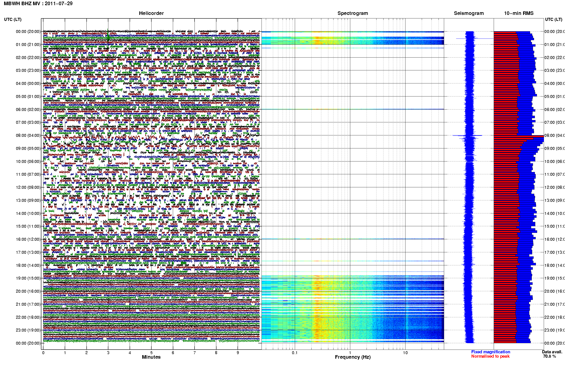Pick the "20:00 (16:00)" helicorder time label
588x368 pixels.
pos(28,291)
